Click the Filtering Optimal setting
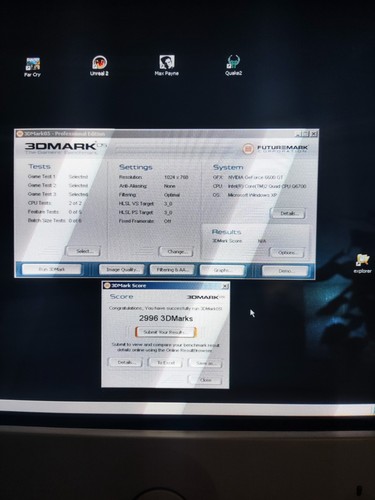Screen dimensions: 375x500 (x=150, y=195)
